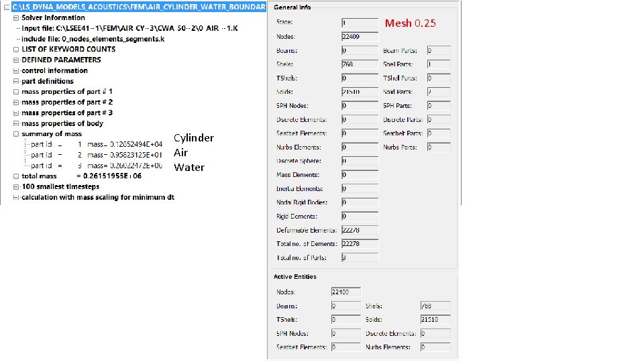
Task: Click the SPH Nodes count field
Action: 360,105
